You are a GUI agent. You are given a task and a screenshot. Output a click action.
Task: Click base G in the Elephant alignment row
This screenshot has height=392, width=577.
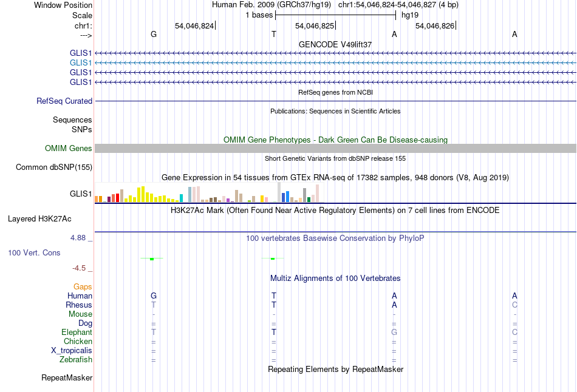pos(394,332)
